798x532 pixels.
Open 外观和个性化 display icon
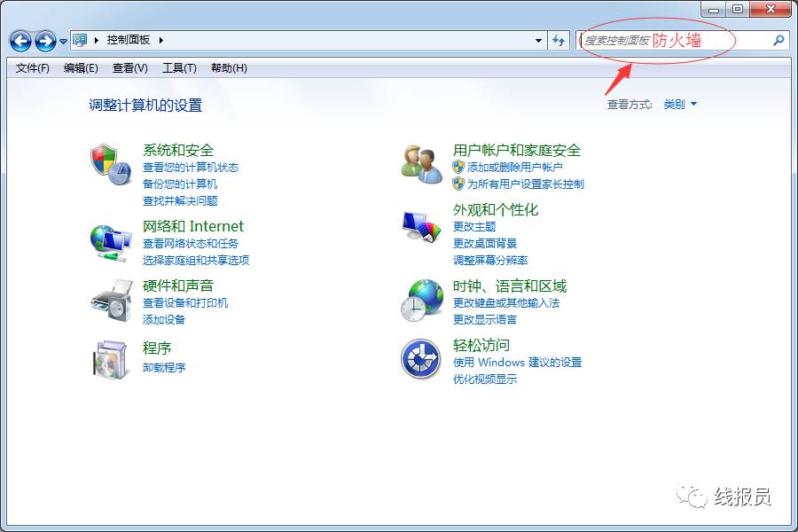tap(419, 226)
